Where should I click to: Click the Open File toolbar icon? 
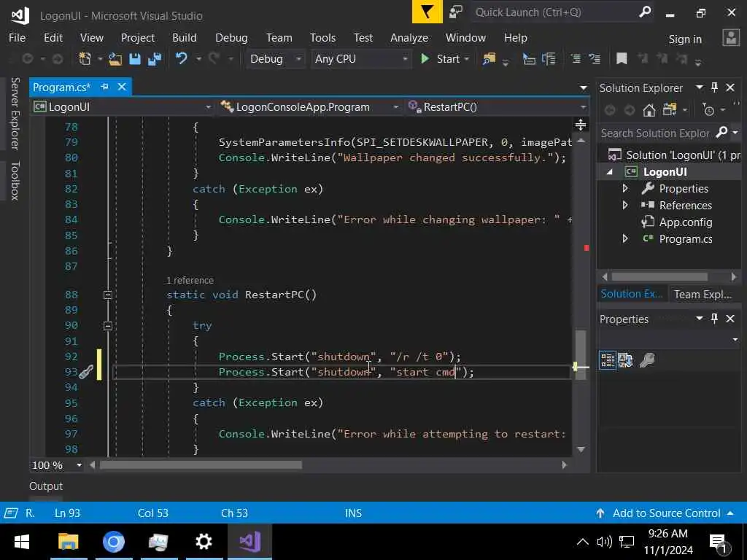pyautogui.click(x=115, y=59)
